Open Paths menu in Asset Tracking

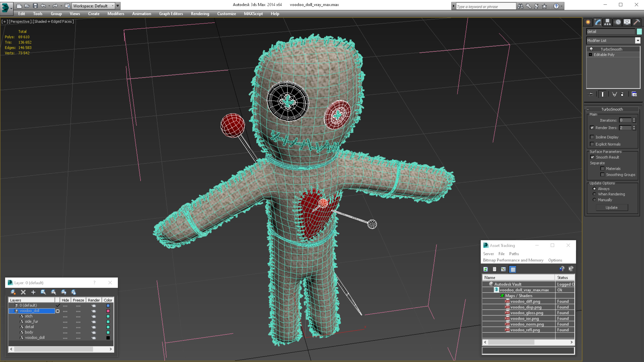click(514, 254)
